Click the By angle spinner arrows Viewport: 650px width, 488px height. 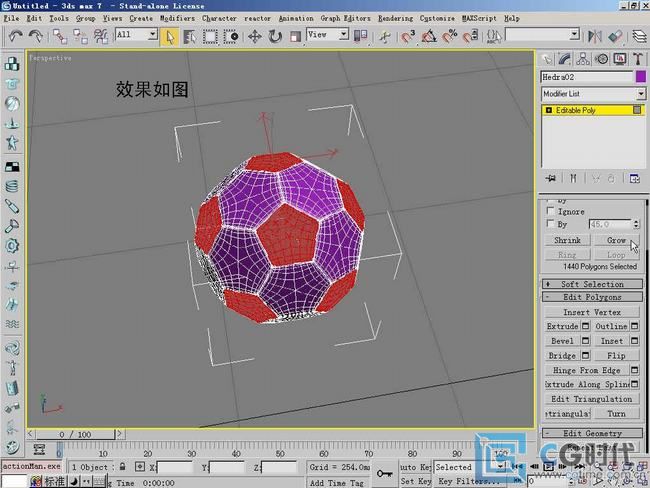(636, 224)
